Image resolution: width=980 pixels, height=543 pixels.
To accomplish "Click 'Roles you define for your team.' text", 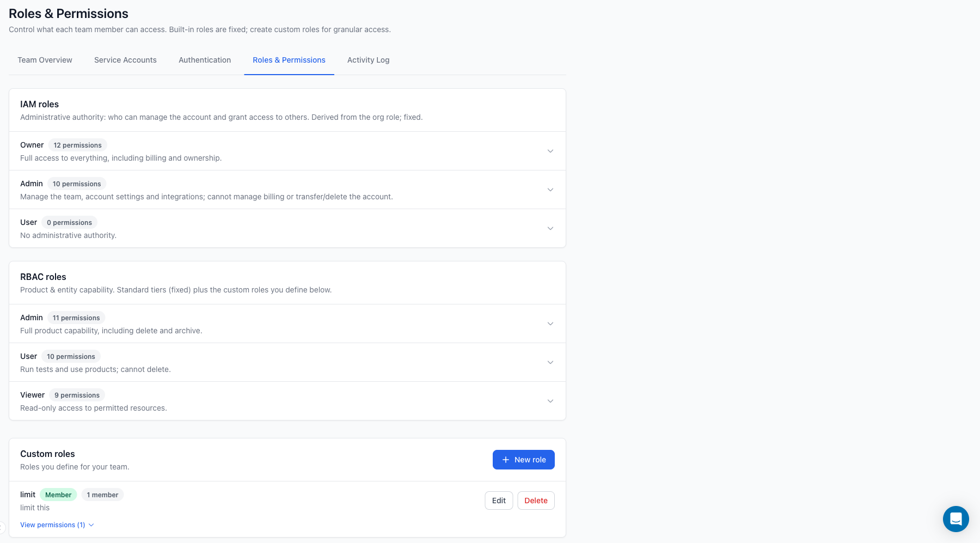I will point(75,467).
